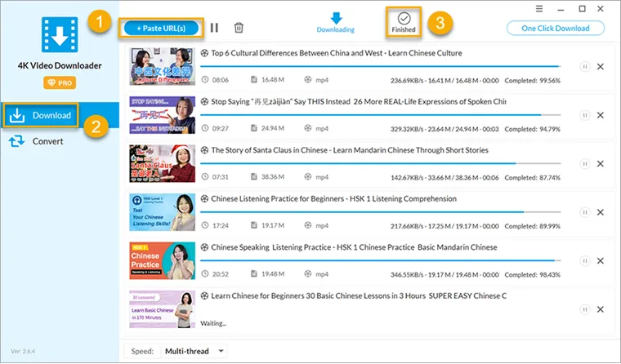The image size is (621, 364).
Task: Click the Top 6 Cultural Differences thumbnail
Action: (163, 66)
